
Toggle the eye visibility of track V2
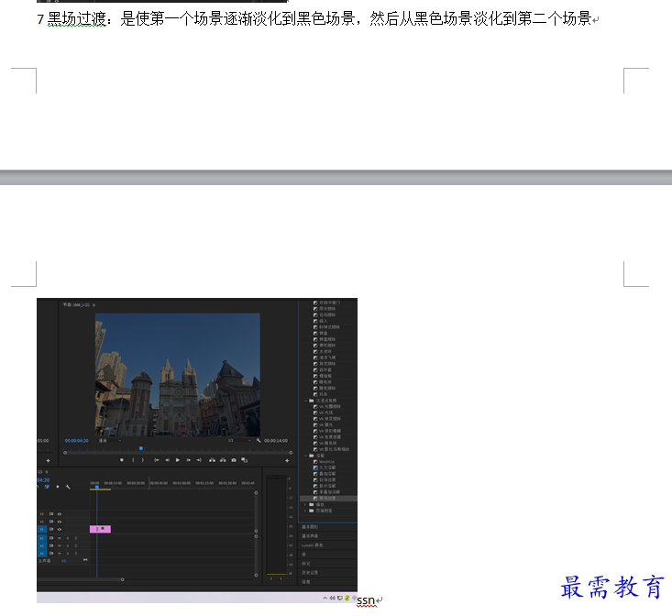(x=60, y=522)
